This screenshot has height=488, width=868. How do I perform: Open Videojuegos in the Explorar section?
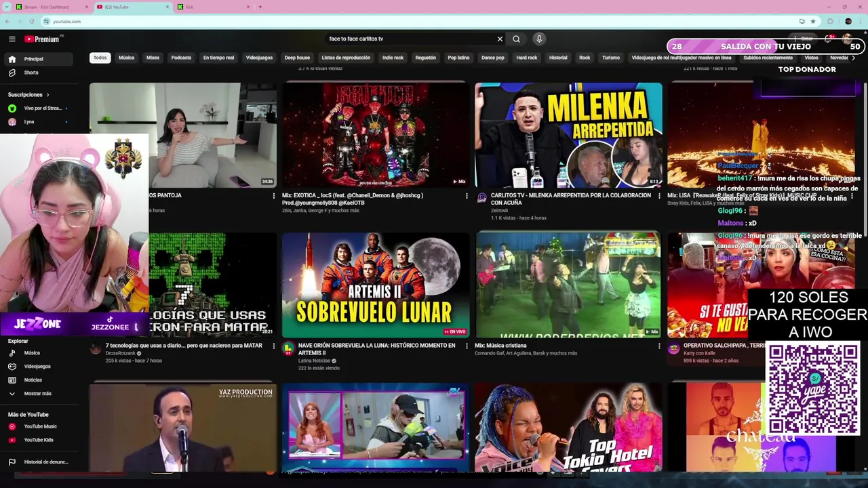point(39,366)
